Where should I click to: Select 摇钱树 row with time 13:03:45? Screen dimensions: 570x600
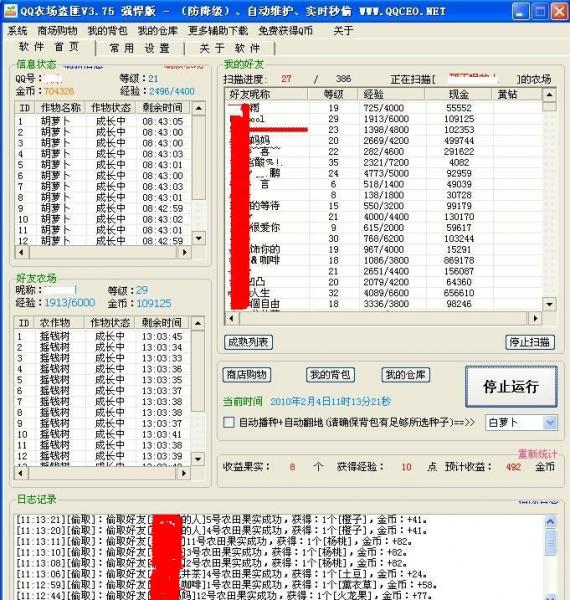point(102,337)
